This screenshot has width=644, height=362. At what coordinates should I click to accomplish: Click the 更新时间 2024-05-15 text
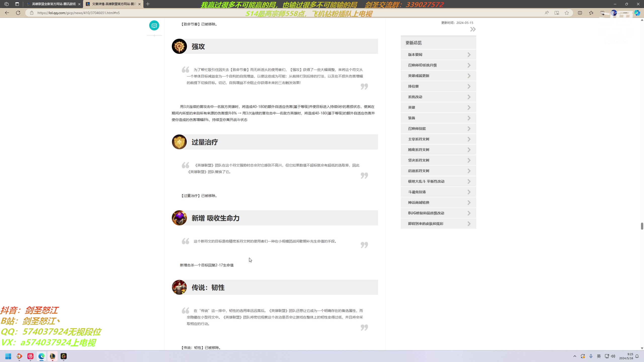pyautogui.click(x=457, y=23)
